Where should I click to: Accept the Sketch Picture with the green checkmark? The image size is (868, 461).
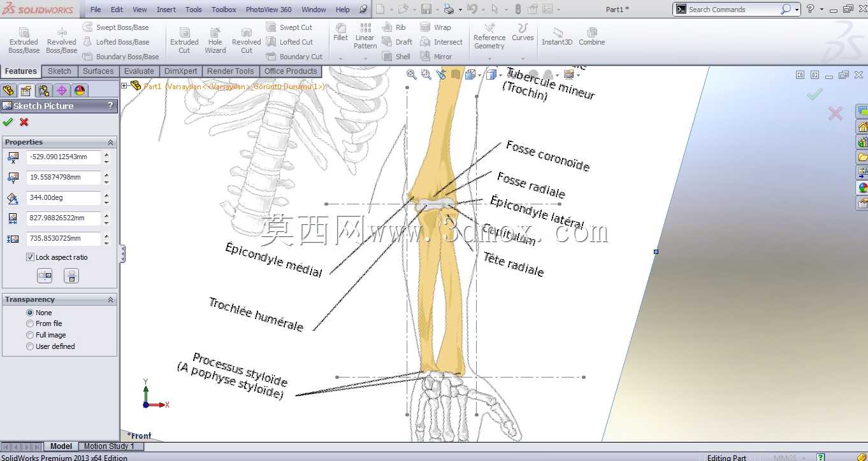(8, 122)
